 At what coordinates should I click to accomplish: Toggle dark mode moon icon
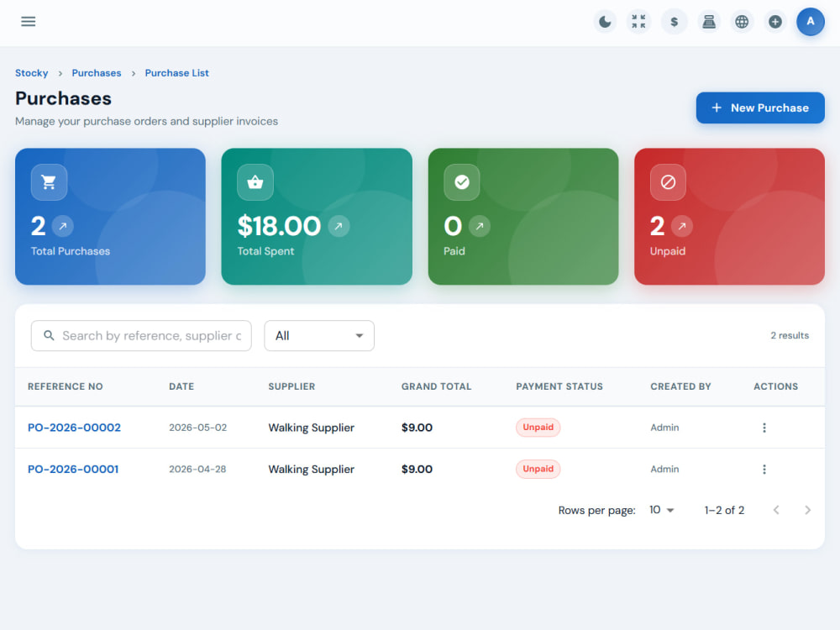coord(605,22)
